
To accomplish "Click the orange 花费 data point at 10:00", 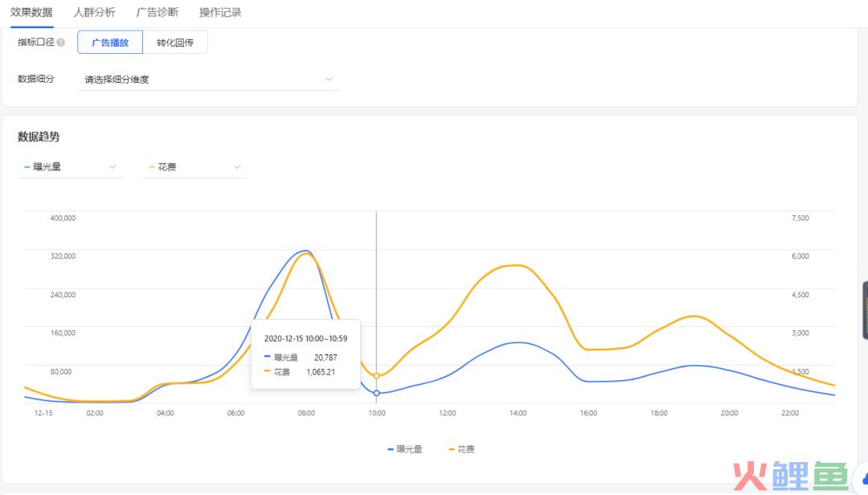I will coord(376,376).
